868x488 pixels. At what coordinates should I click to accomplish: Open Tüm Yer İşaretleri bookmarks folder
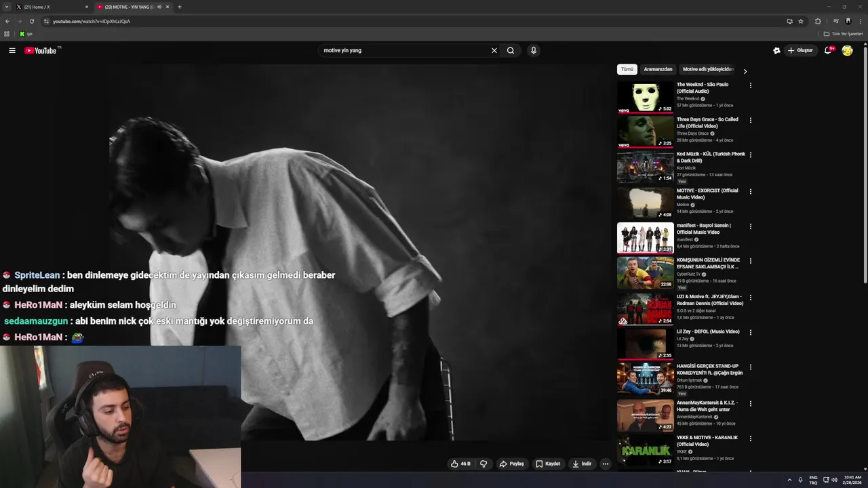click(843, 34)
